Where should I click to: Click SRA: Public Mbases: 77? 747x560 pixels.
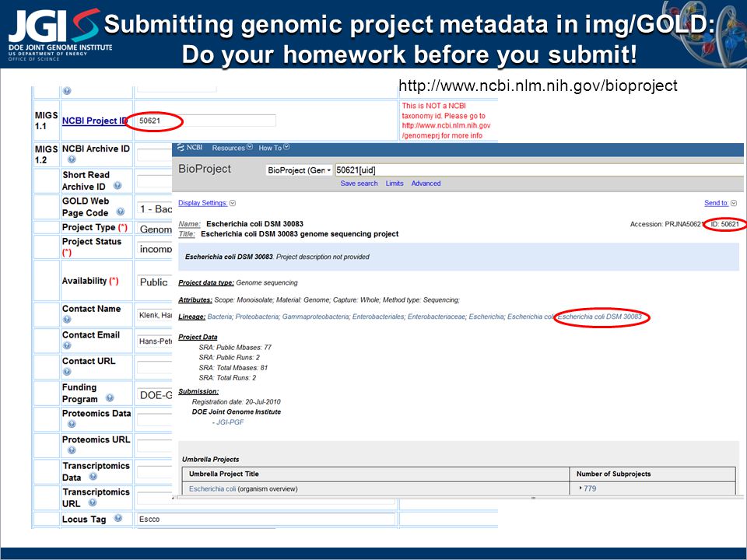235,347
